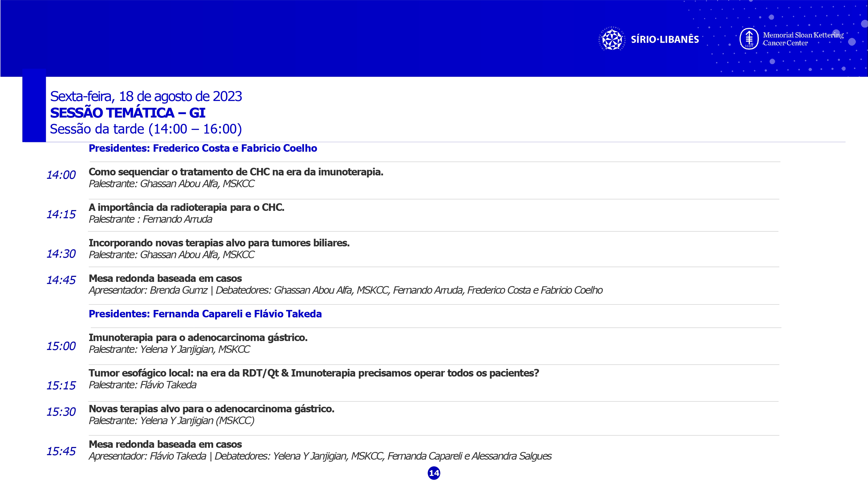Click 'Mesa redonda baseada em casos' at 14:45
Screen dimensions: 868x488
click(165, 278)
